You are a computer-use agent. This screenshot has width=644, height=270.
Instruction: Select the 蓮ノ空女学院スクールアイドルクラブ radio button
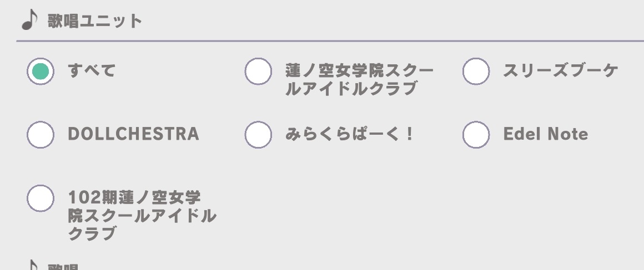pos(258,72)
